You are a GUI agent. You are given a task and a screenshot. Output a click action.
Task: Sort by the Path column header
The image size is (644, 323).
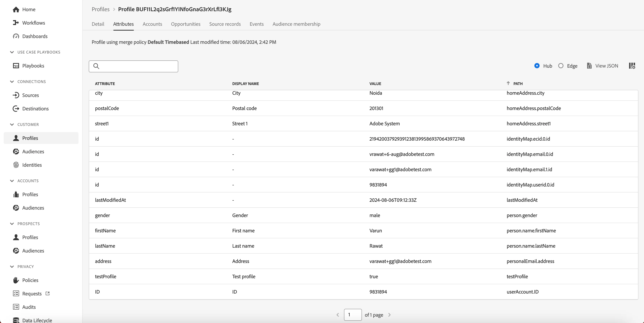[x=518, y=84]
